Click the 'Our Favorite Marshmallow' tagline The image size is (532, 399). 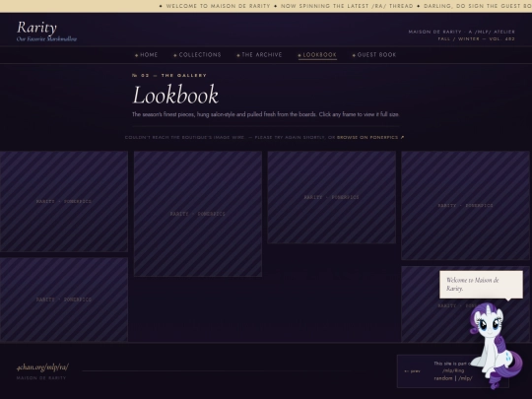coord(47,39)
